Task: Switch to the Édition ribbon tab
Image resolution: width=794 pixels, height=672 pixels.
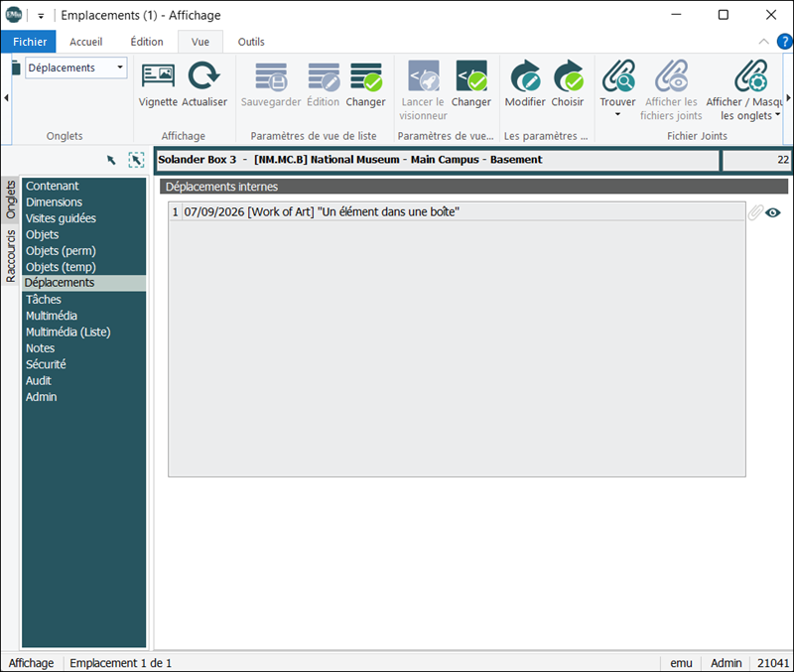Action: [x=147, y=42]
